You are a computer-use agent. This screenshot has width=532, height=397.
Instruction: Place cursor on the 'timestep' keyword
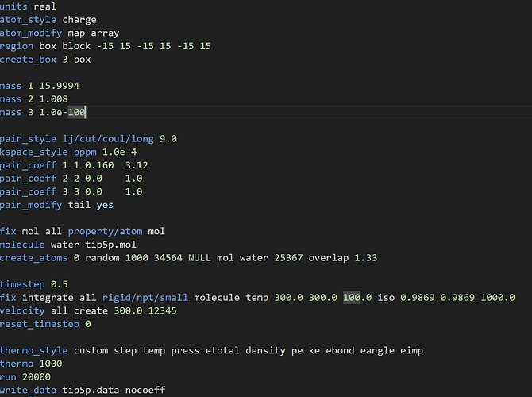coord(22,284)
